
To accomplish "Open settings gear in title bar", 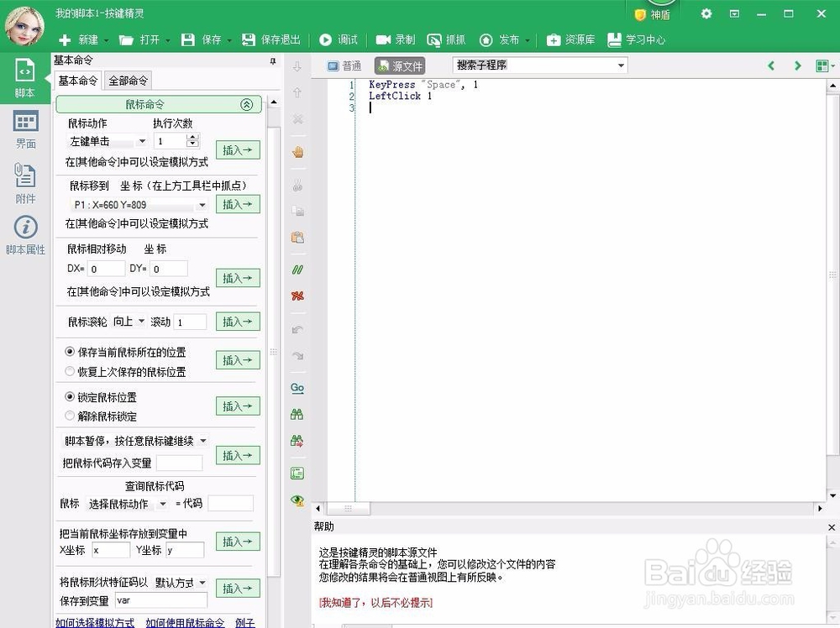I will 706,14.
